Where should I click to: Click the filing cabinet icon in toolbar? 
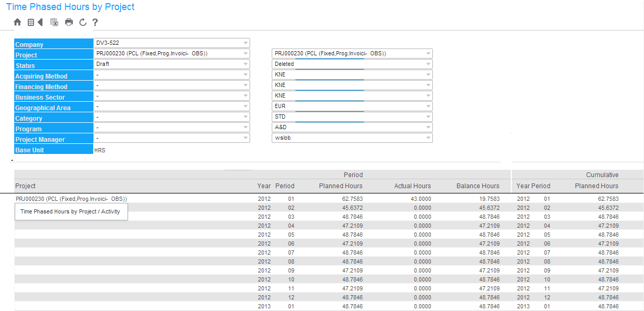coord(31,22)
